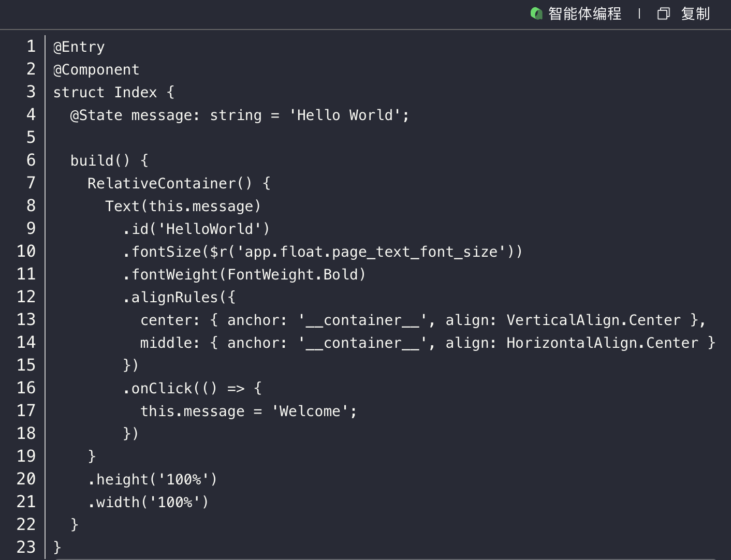Viewport: 731px width, 560px height.
Task: Click the 'Welcome' string on line 17
Action: [x=310, y=411]
